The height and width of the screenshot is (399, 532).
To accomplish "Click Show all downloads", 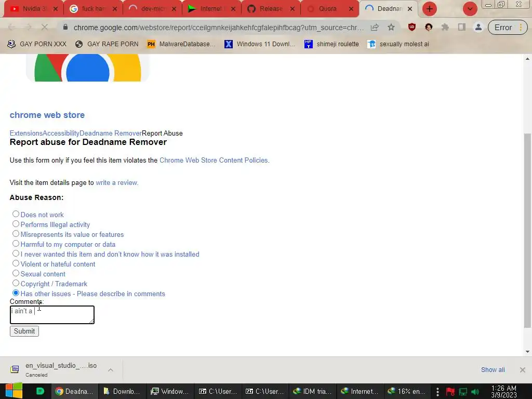I will (493, 370).
